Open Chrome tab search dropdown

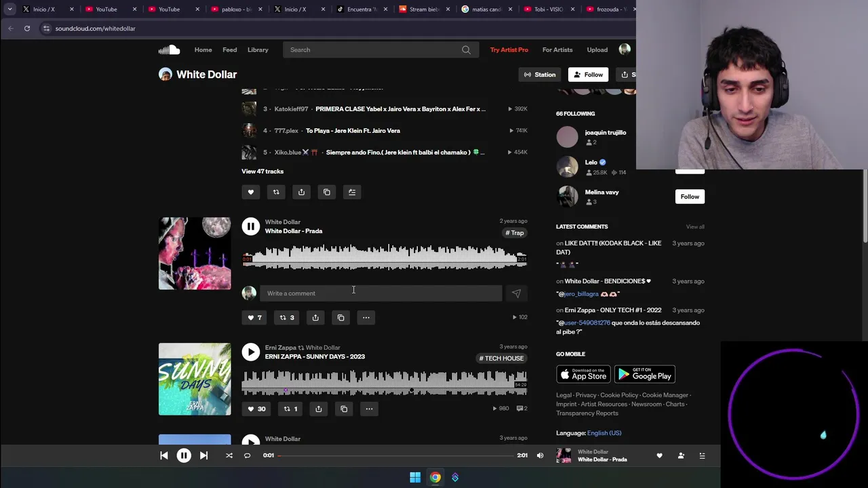click(9, 9)
